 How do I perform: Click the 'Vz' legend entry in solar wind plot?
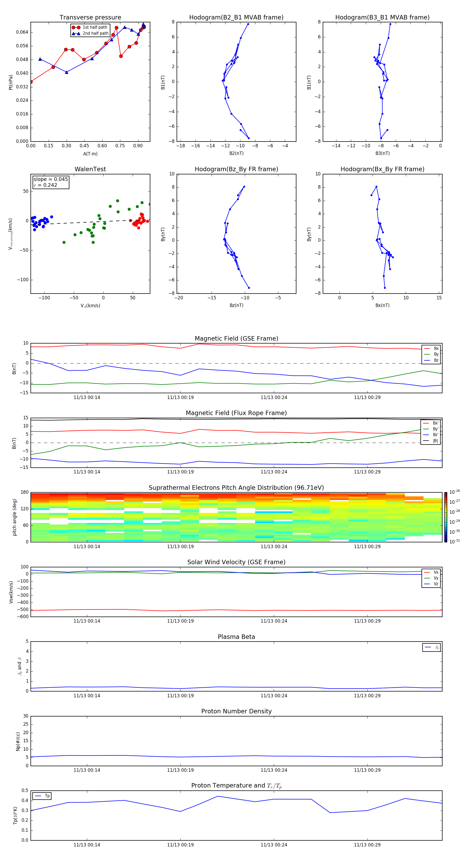point(431,584)
